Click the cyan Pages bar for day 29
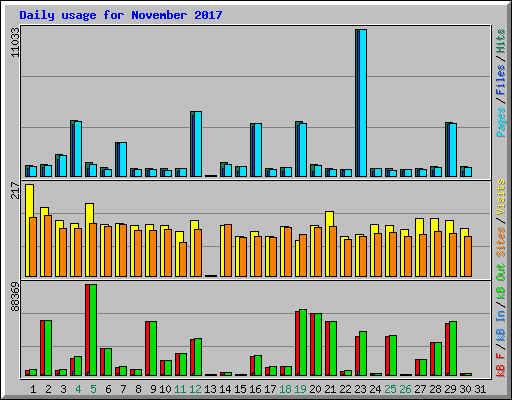The width and height of the screenshot is (512, 400). [453, 150]
